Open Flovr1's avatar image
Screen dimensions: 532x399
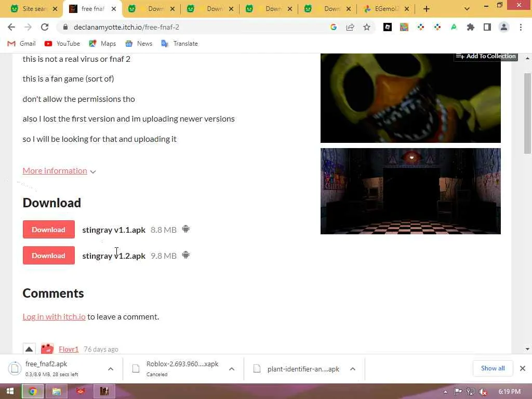point(47,349)
